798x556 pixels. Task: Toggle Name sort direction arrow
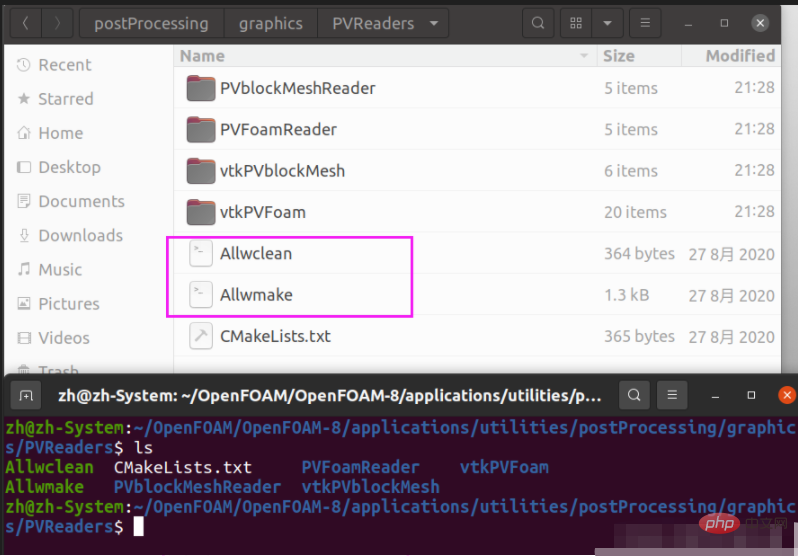(584, 56)
